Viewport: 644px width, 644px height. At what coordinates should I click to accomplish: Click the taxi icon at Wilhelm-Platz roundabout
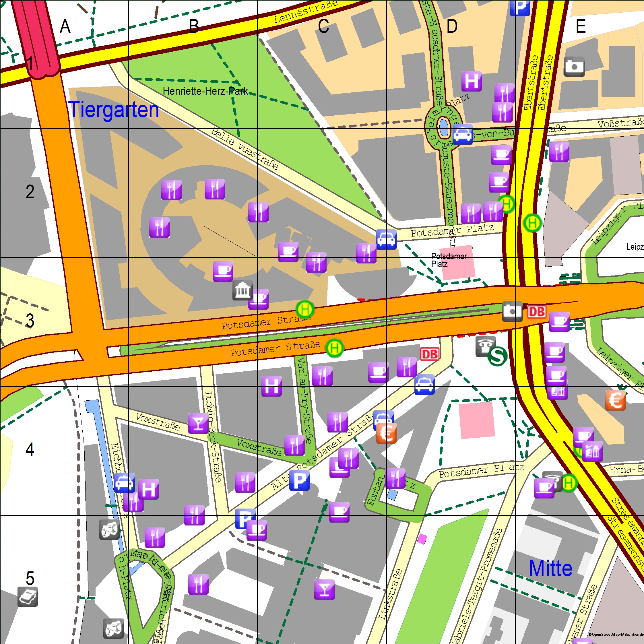tap(463, 134)
